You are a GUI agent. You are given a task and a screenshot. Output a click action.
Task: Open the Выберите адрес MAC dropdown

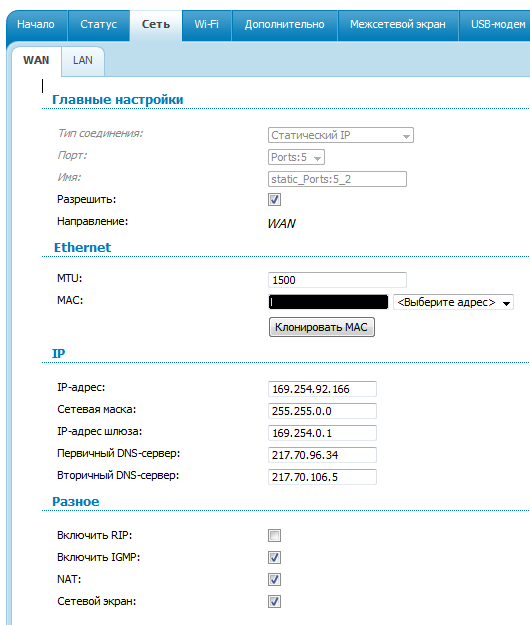(453, 302)
